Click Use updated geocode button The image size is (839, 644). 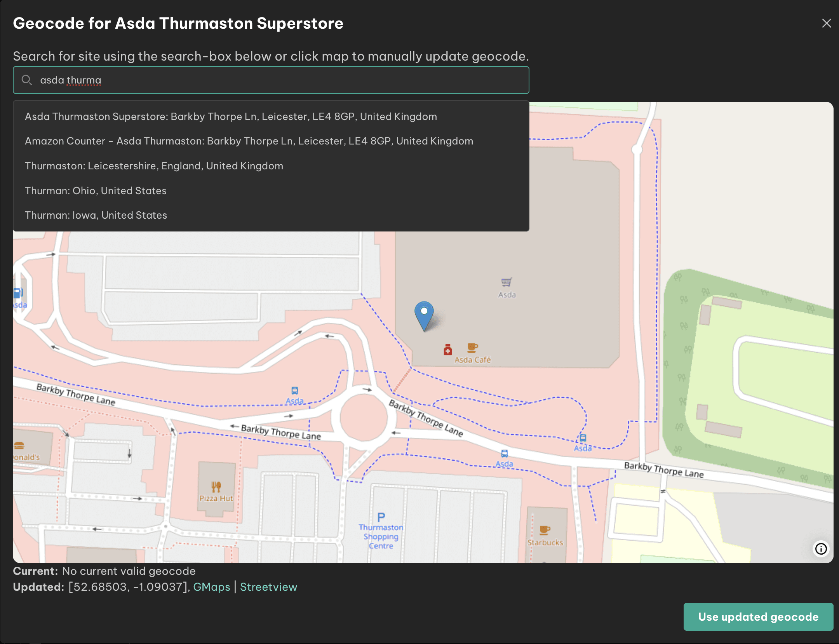[x=758, y=617]
